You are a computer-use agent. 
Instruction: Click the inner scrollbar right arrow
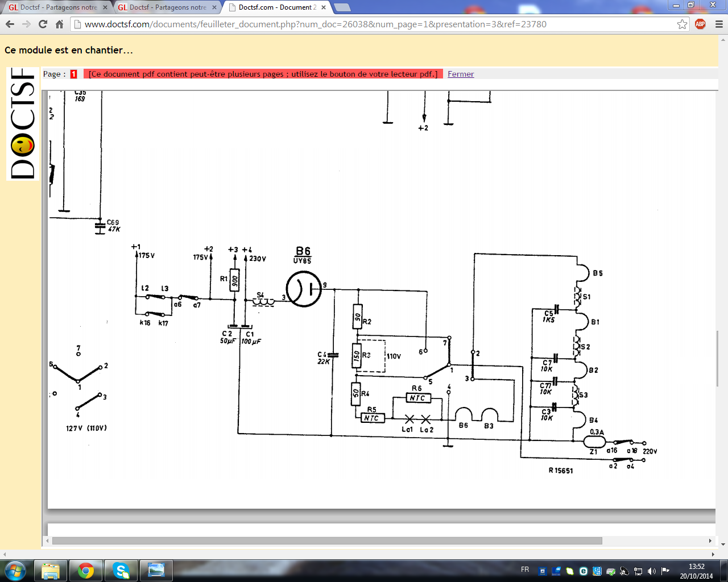tap(710, 541)
